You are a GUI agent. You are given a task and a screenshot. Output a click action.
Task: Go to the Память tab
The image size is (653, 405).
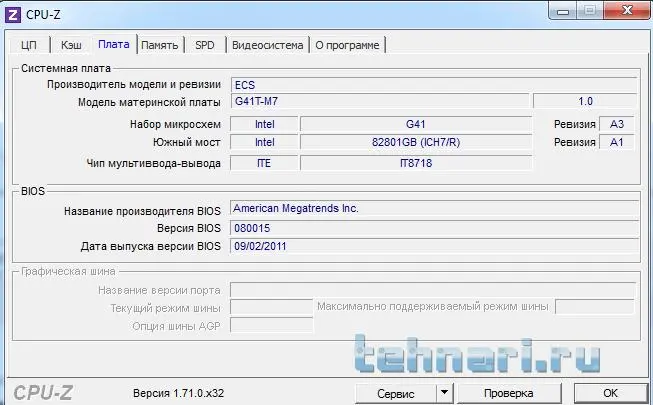pos(160,45)
